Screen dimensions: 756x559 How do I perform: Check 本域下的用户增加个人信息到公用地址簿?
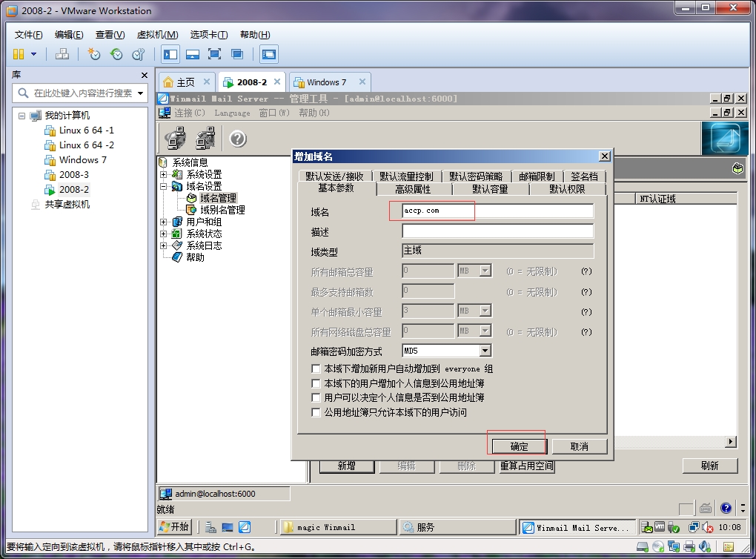316,383
